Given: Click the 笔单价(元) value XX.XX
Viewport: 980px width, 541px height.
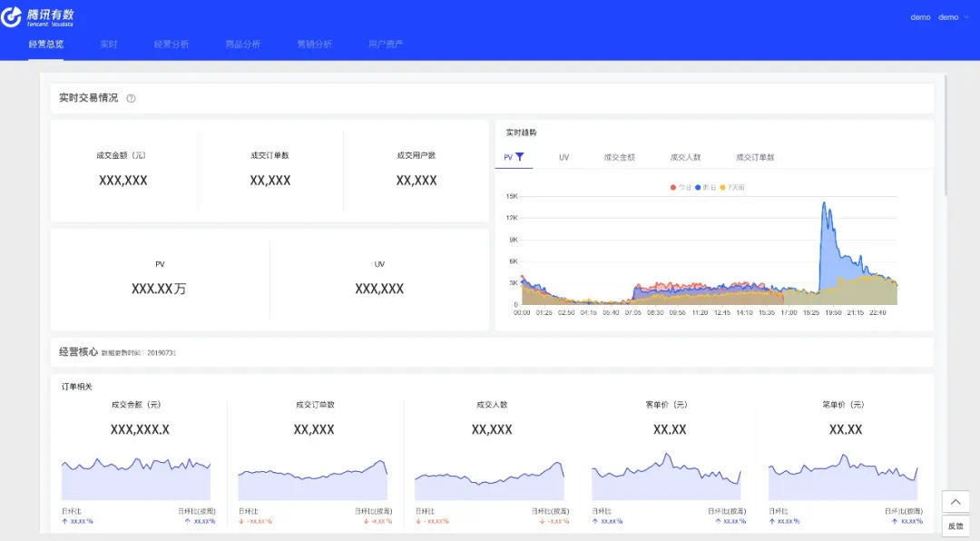Looking at the screenshot, I should pos(846,429).
